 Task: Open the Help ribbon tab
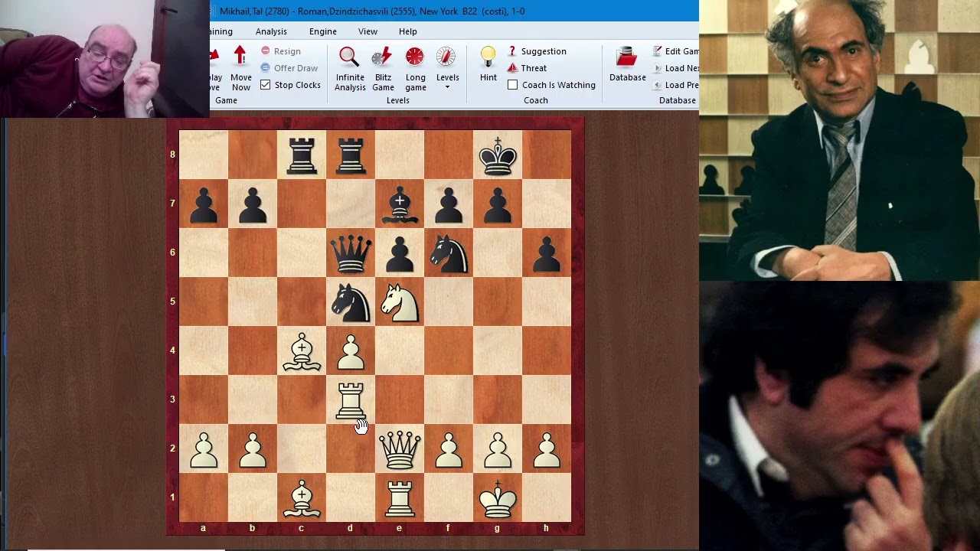[x=408, y=31]
